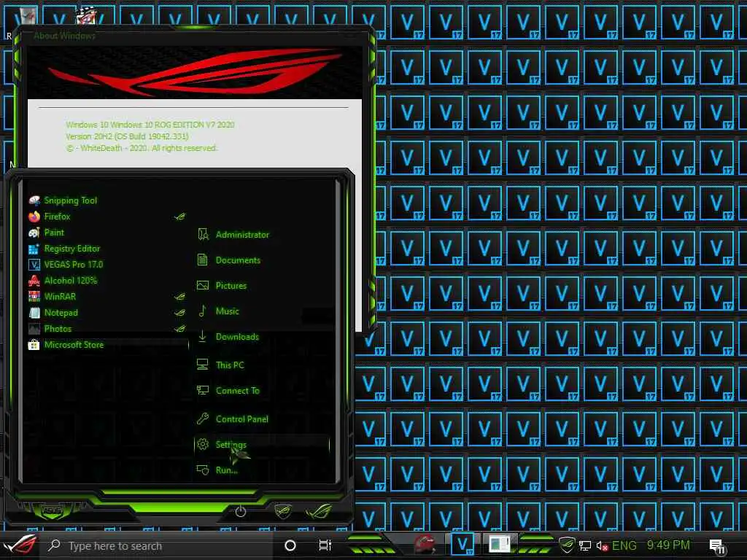The width and height of the screenshot is (747, 560).
Task: Open Paint from the pinned list
Action: (46, 233)
